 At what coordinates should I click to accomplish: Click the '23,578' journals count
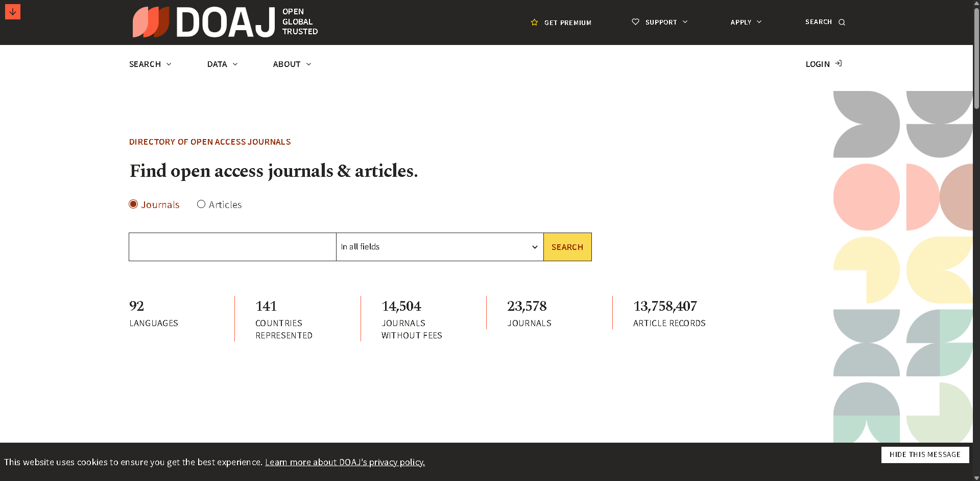[527, 306]
